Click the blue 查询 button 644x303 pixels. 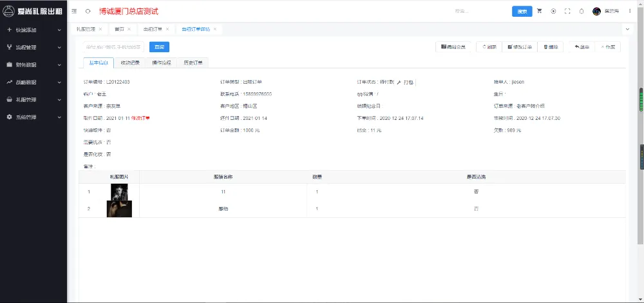pyautogui.click(x=159, y=46)
